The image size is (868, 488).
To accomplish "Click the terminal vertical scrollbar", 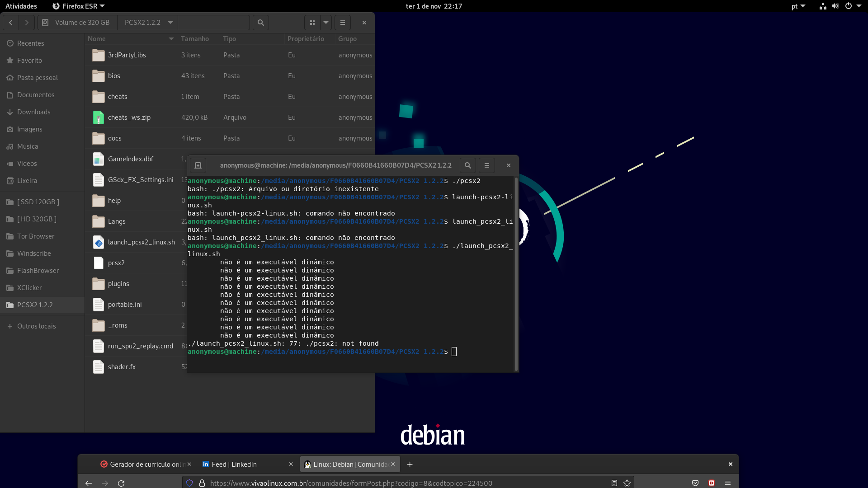I will 516,274.
